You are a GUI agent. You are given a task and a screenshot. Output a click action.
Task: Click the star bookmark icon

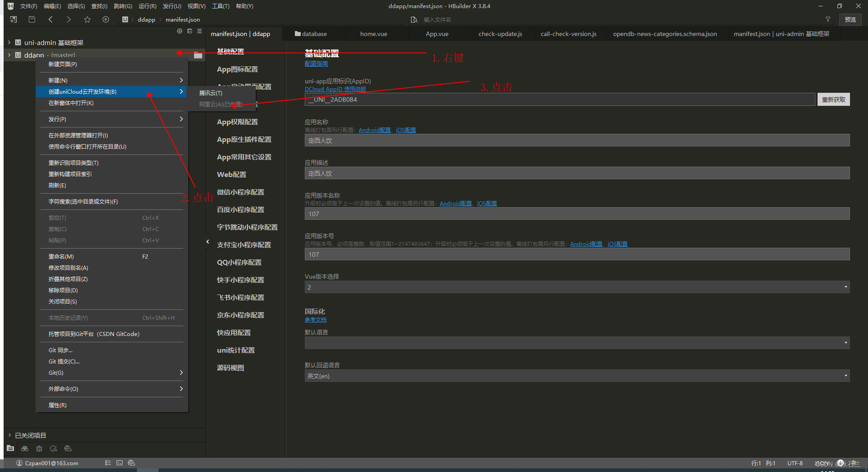point(87,19)
